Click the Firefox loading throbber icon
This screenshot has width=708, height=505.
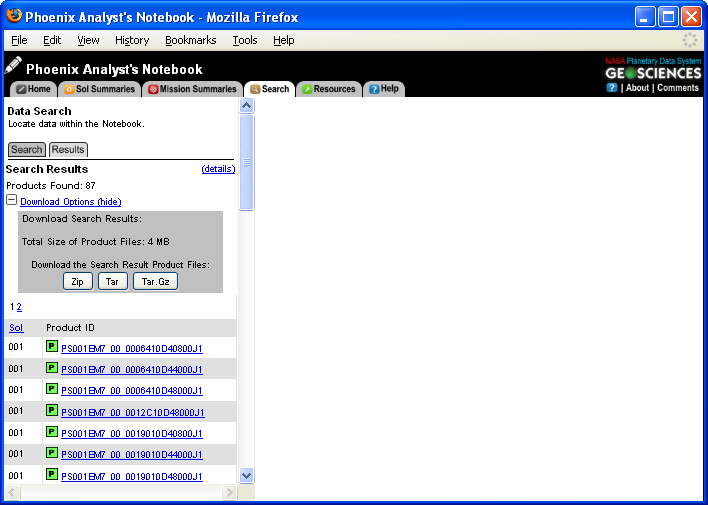pos(689,40)
